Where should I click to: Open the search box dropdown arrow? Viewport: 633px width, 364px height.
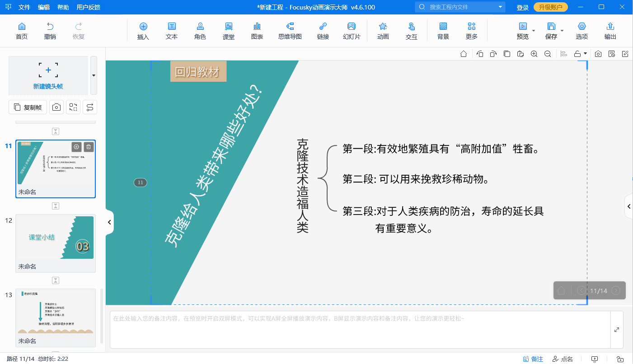(500, 7)
